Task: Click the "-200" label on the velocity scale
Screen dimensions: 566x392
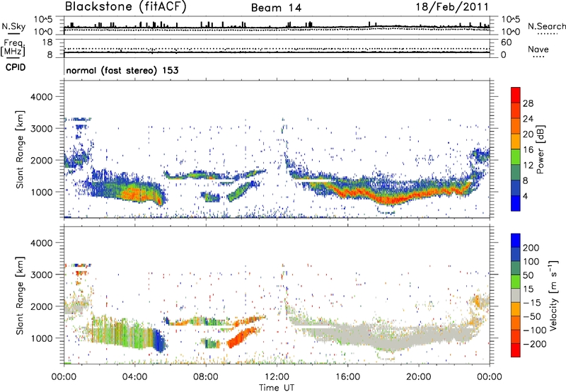Action: click(x=534, y=344)
